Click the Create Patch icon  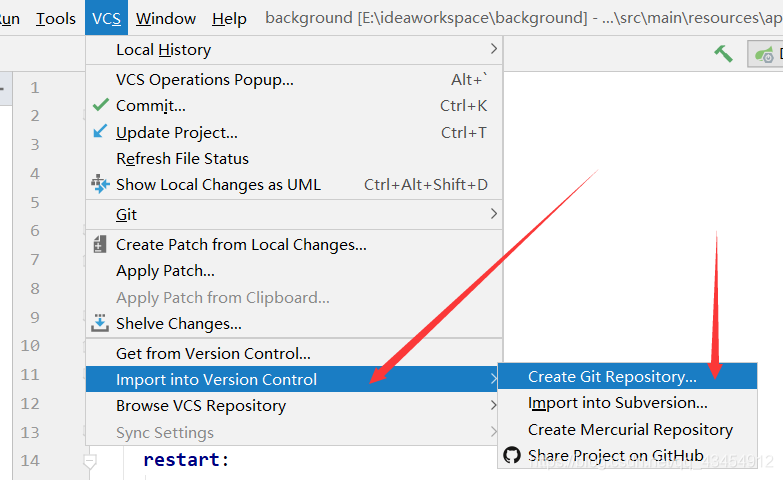pos(100,244)
